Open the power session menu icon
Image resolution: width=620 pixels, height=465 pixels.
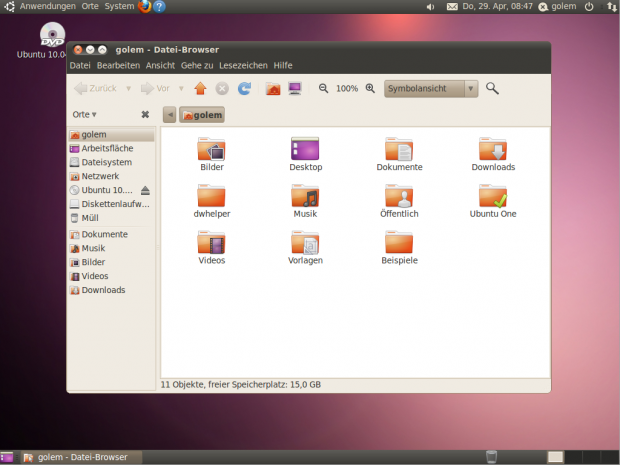pos(589,7)
